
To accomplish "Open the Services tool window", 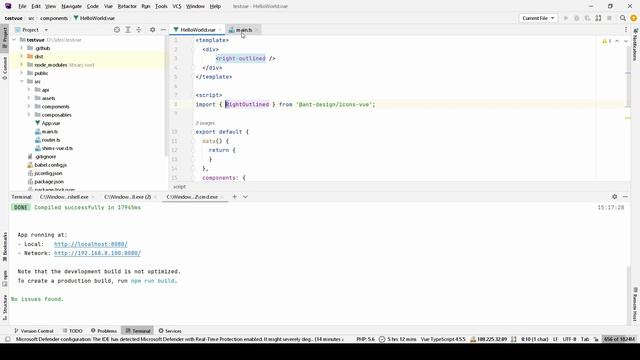I will [x=170, y=331].
